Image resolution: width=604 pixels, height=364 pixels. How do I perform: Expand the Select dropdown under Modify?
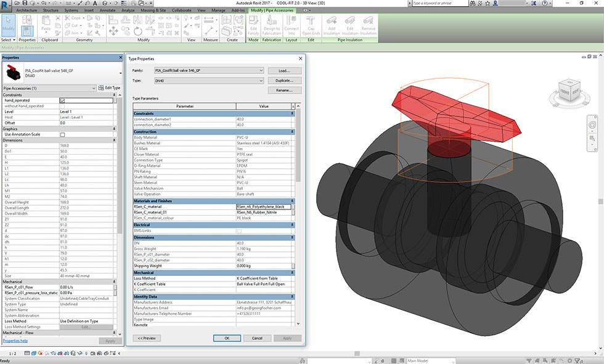click(8, 39)
